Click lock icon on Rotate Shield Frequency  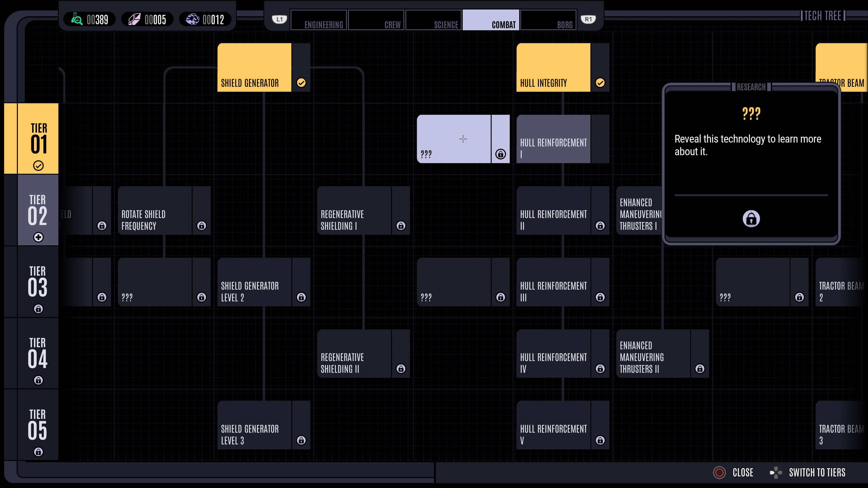(201, 226)
